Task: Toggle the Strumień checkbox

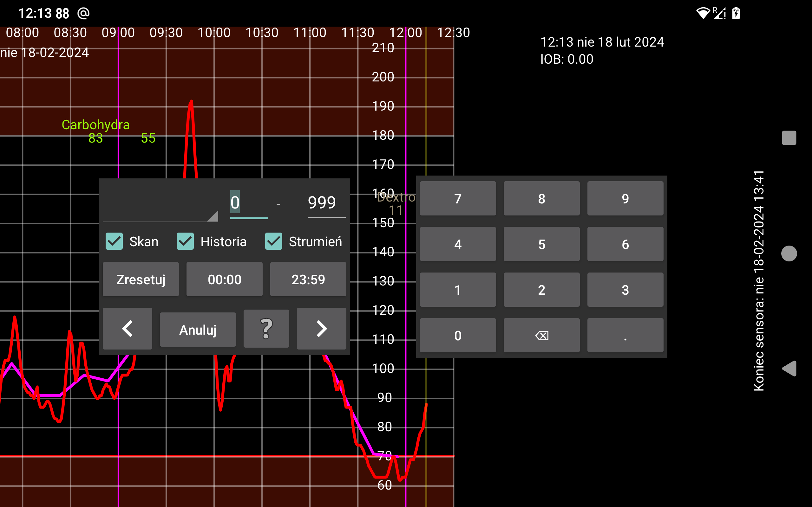Action: point(274,241)
